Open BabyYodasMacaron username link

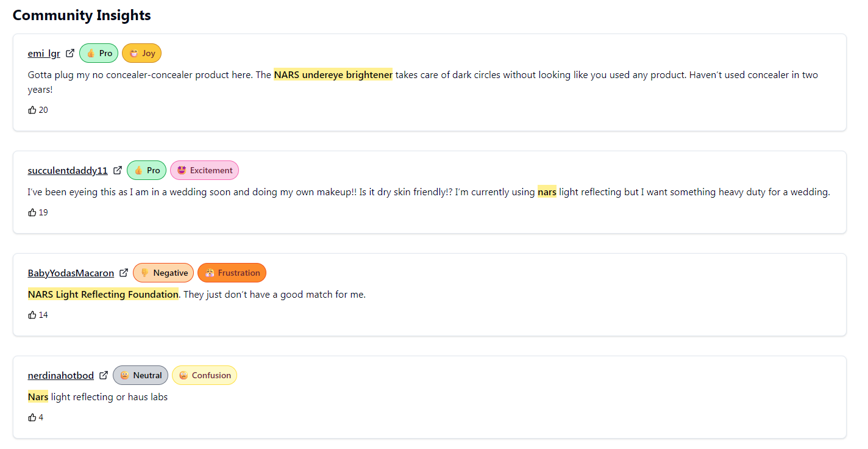point(71,273)
